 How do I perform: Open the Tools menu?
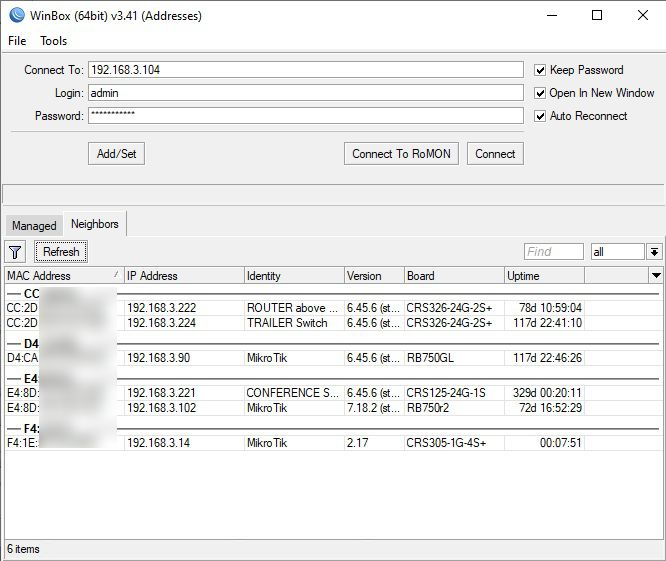[54, 41]
